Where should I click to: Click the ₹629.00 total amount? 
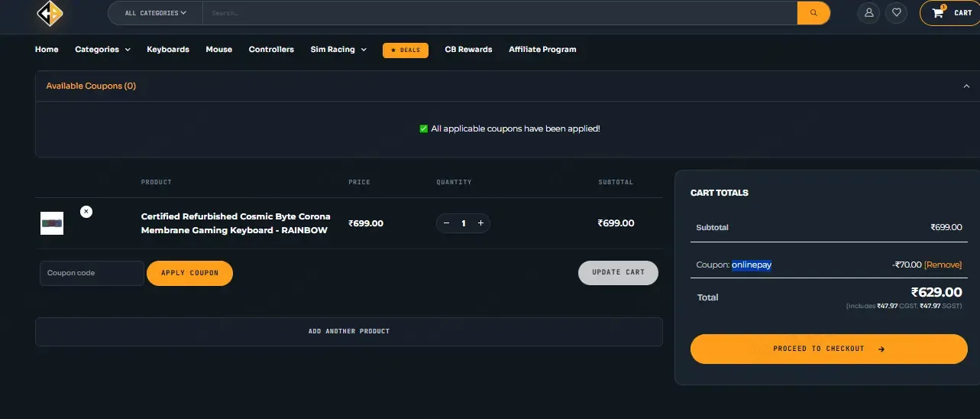click(x=936, y=292)
